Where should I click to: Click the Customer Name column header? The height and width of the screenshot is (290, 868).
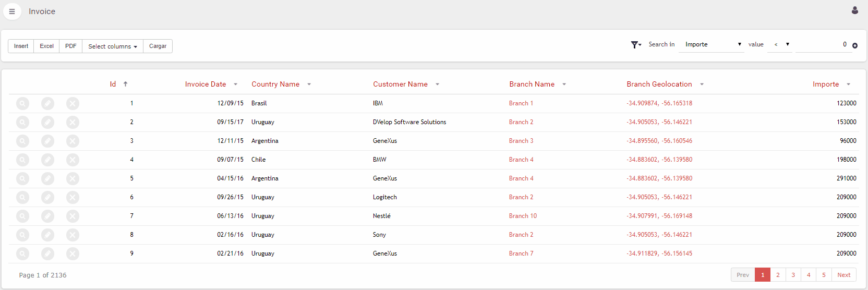400,84
